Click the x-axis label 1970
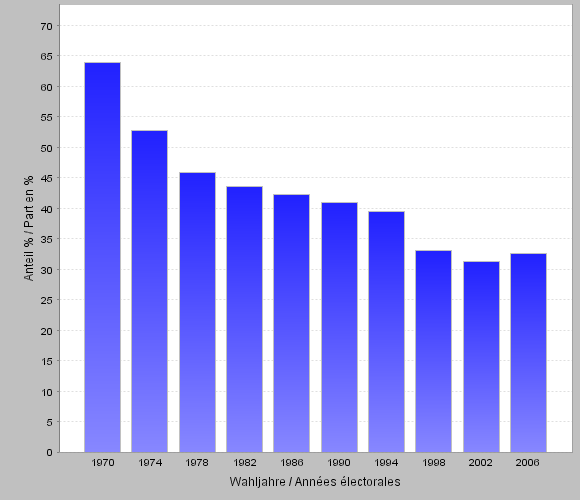Screen dimensions: 580x500 point(103,463)
